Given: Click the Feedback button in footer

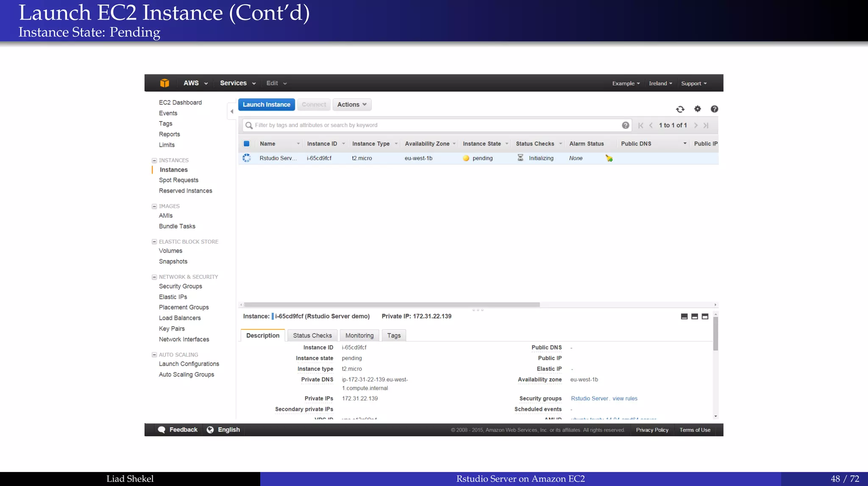Looking at the screenshot, I should tap(178, 430).
